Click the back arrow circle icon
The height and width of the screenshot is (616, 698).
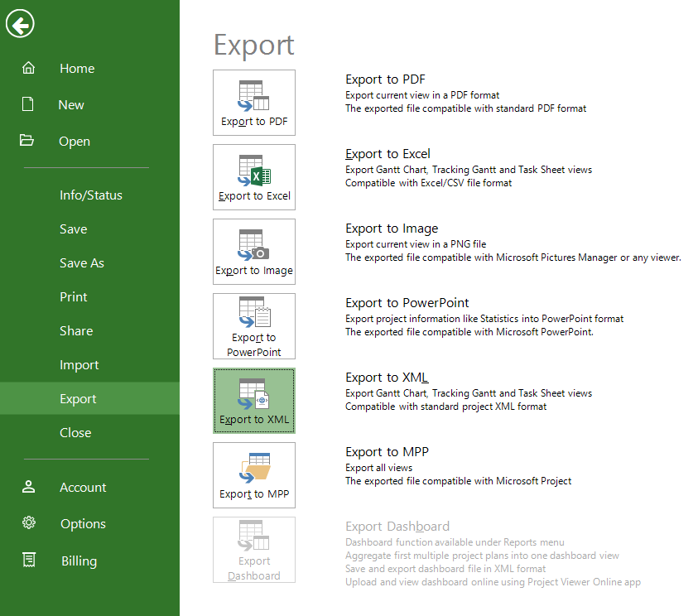coord(20,24)
